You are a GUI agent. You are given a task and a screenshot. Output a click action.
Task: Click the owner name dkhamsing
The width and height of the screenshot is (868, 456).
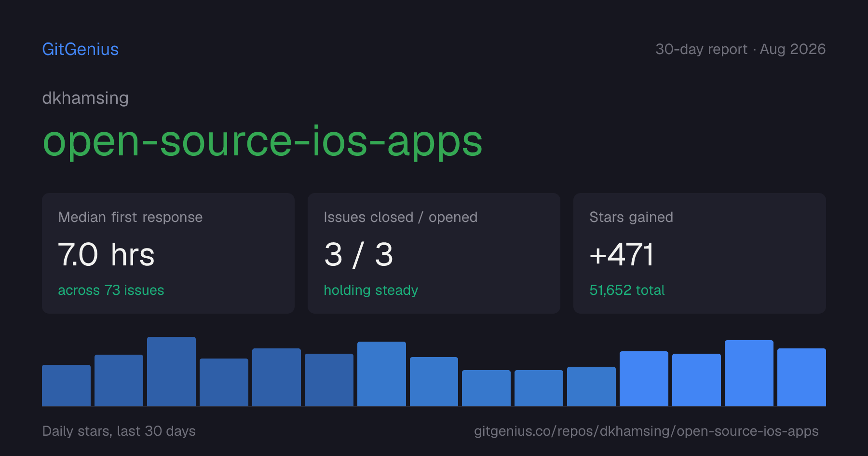[85, 98]
